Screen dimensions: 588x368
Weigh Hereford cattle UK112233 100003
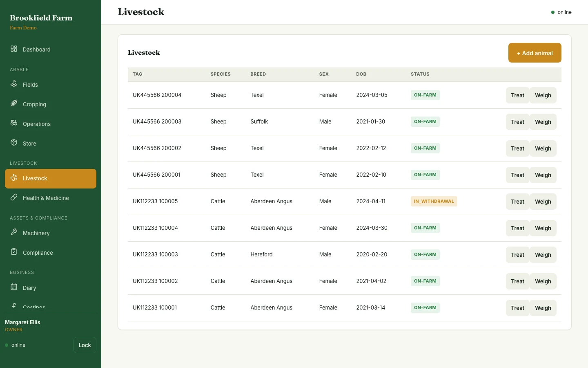[543, 255]
